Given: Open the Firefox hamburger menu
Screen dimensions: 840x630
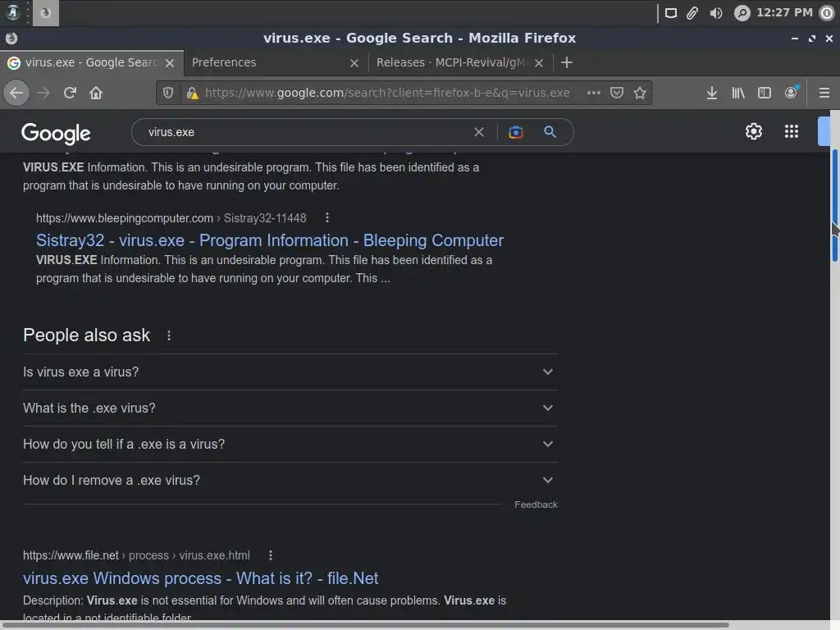Looking at the screenshot, I should tap(824, 93).
